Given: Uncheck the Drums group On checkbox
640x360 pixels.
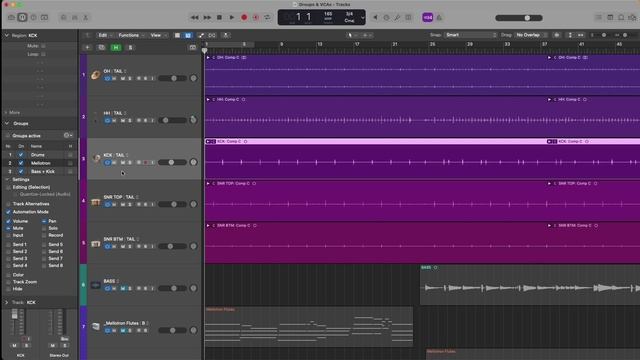Looking at the screenshot, I should 21,155.
